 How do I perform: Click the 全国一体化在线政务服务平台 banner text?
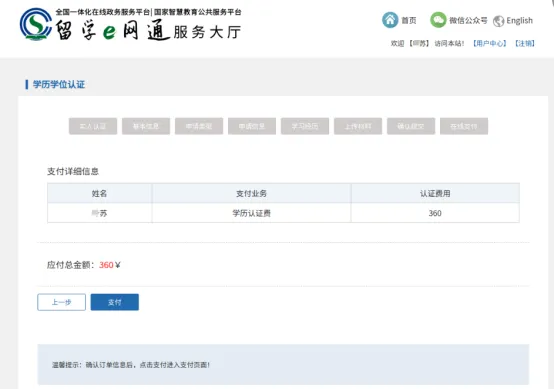click(x=103, y=12)
